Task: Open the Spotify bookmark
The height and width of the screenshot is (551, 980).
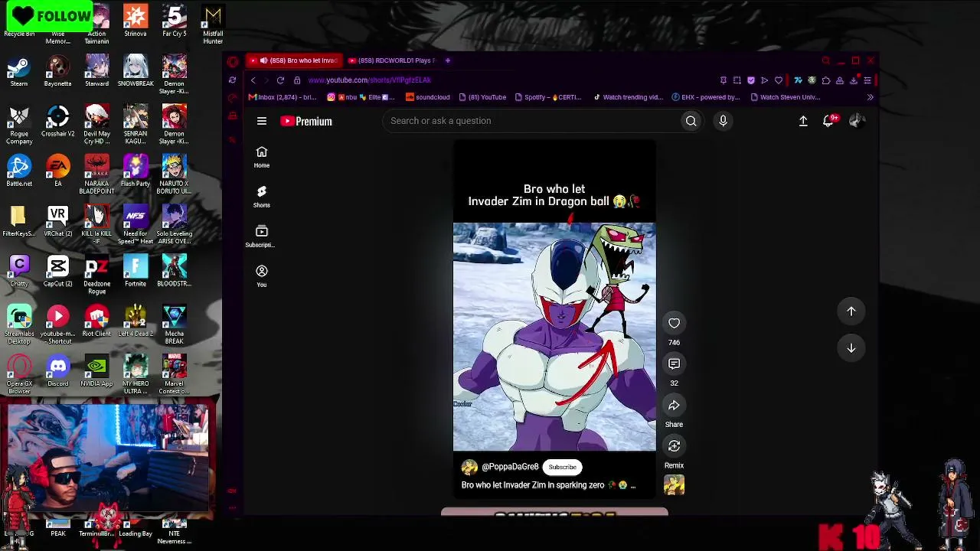Action: click(x=548, y=97)
